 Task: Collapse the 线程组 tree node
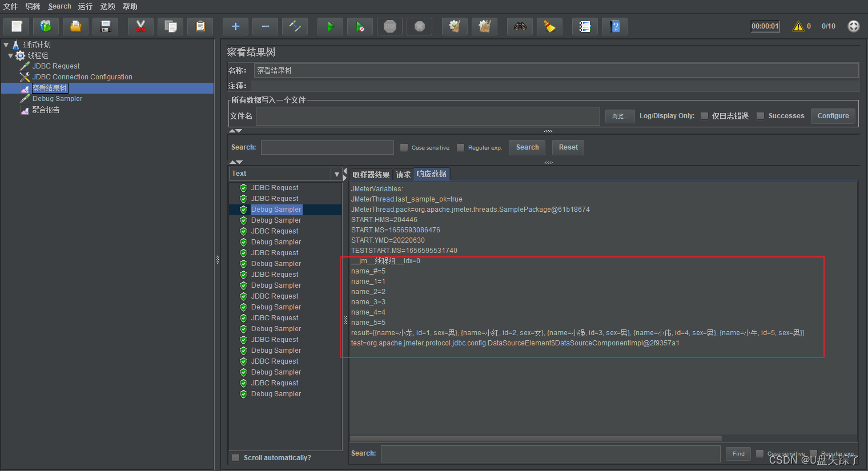(x=10, y=55)
